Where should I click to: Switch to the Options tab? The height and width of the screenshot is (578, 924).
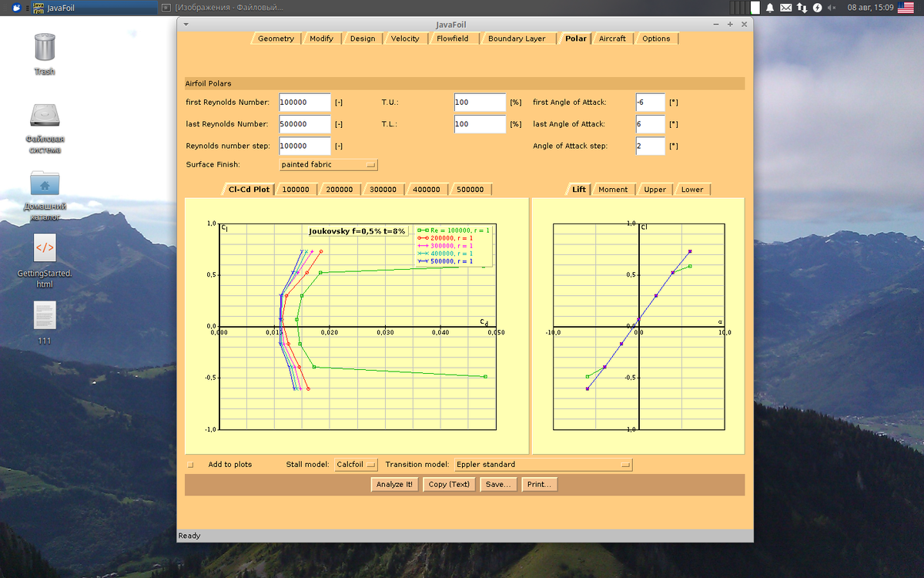pos(656,39)
